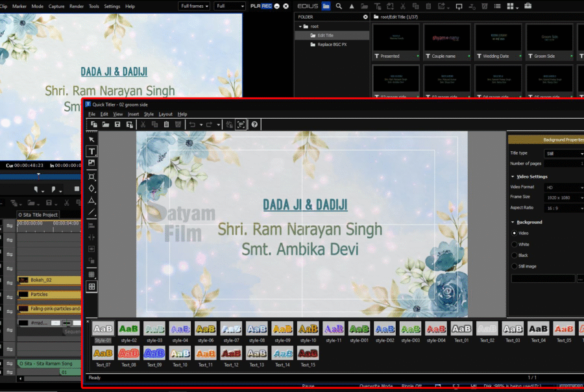Pick the Rectangle drawing tool

[x=91, y=177]
